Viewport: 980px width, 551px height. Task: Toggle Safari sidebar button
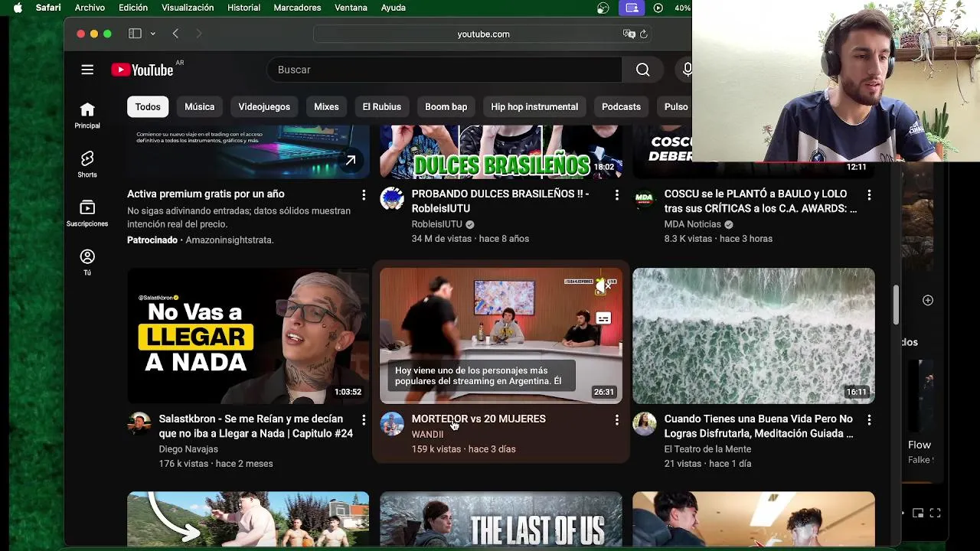point(135,34)
